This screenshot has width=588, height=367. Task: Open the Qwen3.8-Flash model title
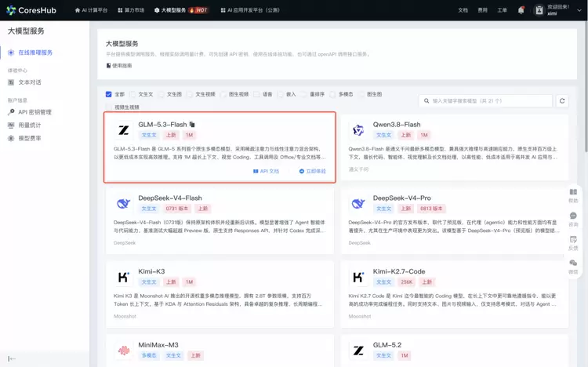[x=397, y=124]
